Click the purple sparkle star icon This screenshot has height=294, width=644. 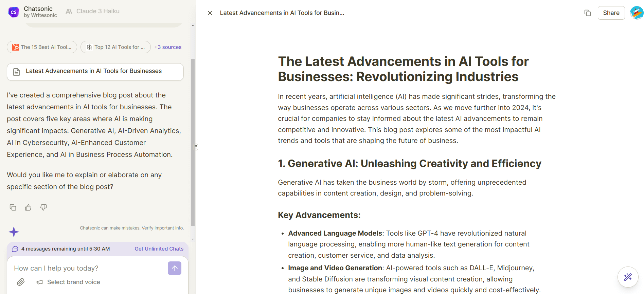[14, 232]
